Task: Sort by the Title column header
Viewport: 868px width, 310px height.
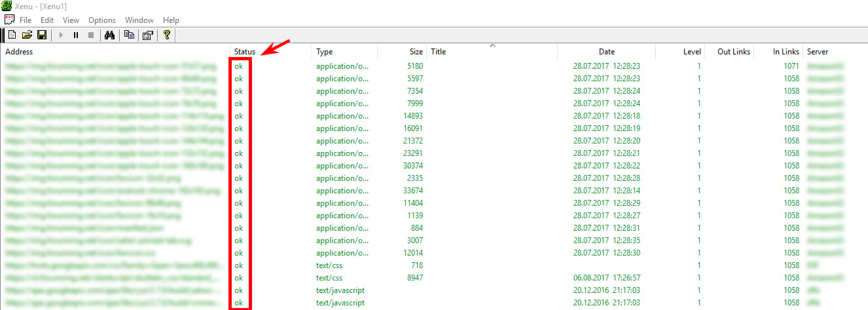Action: coord(492,52)
